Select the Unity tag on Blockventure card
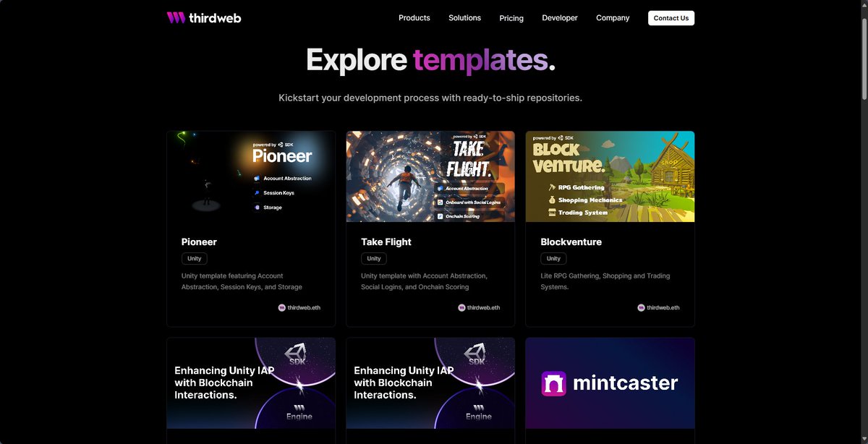Viewport: 868px width, 444px height. click(553, 258)
